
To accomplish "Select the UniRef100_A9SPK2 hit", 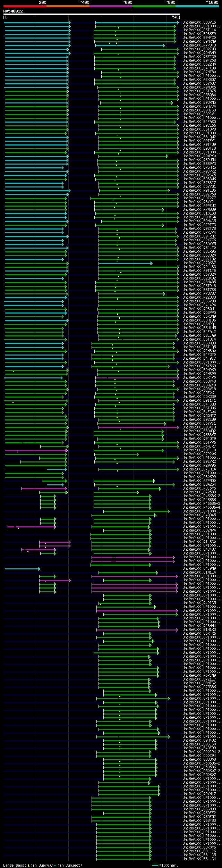I will [199, 171].
